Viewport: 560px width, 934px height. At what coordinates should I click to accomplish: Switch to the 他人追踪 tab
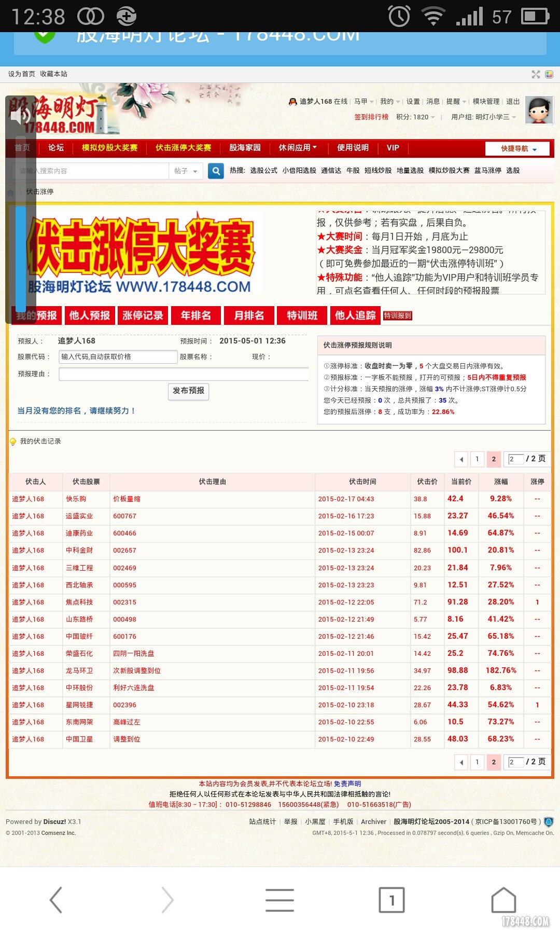(355, 315)
